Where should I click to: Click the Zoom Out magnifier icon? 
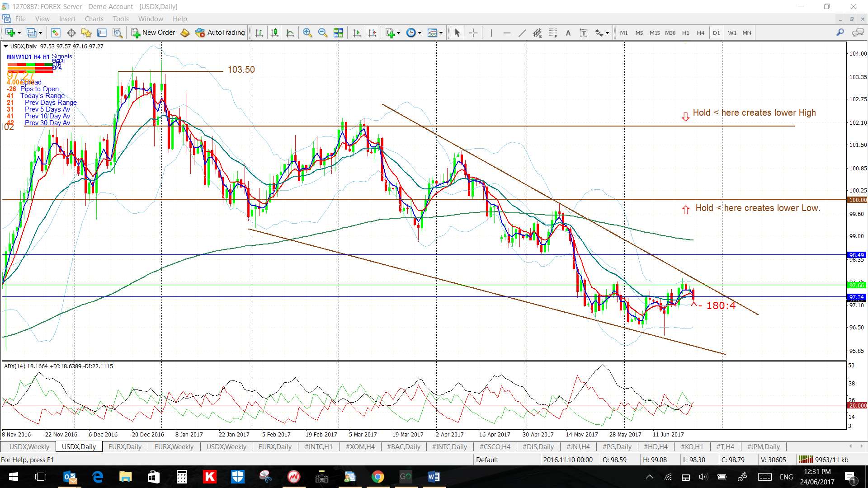323,33
